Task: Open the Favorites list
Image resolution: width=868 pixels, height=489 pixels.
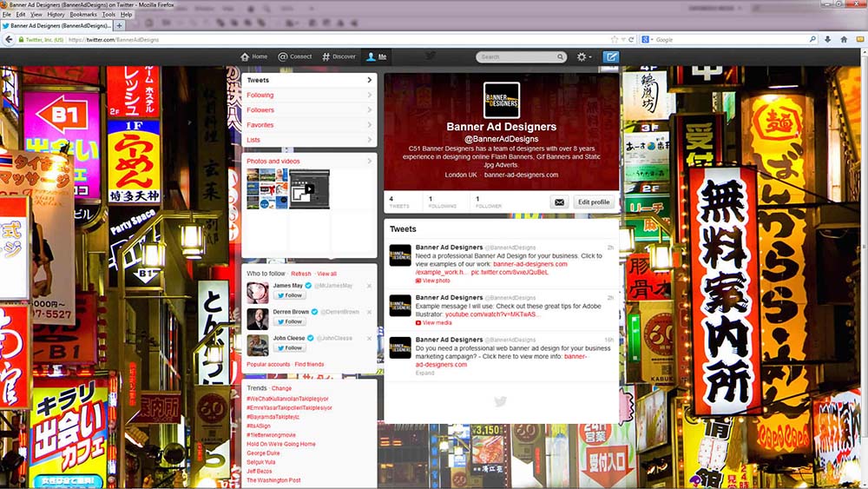Action: 310,125
